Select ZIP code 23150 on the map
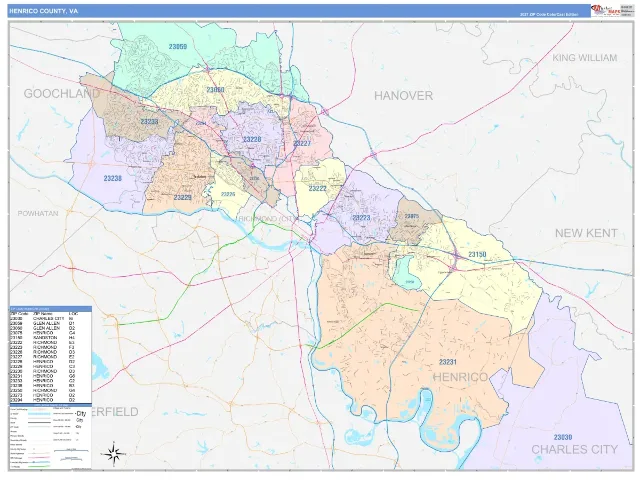Viewport: 640px width, 480px height. point(477,255)
